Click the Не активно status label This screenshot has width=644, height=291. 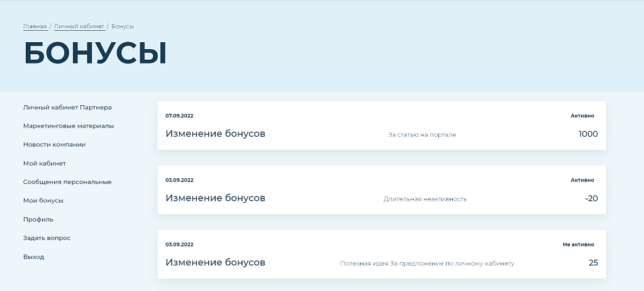tap(578, 244)
